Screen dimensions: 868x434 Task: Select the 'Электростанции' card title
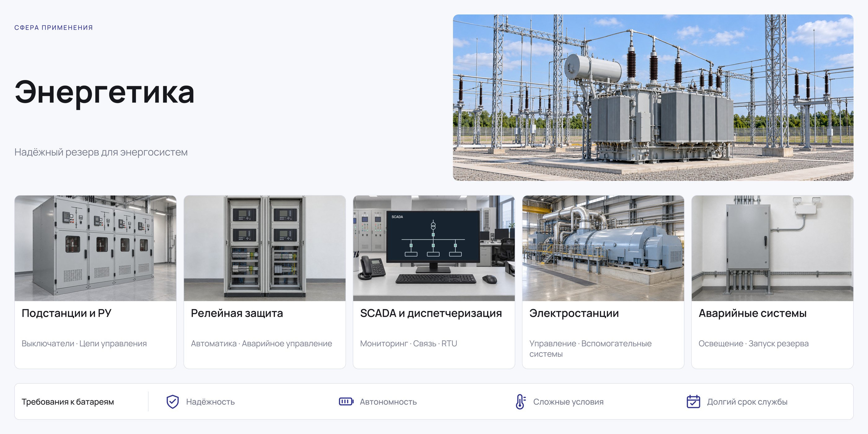coord(574,313)
